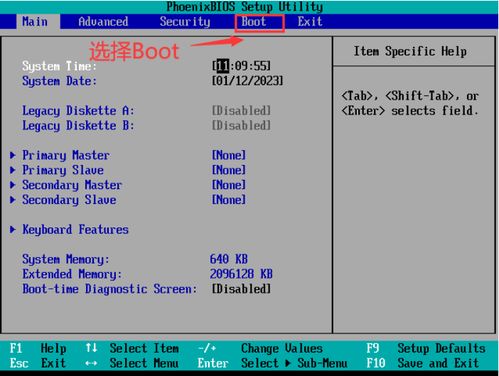Select the highlighted hour in System Time
This screenshot has height=376, width=499.
[x=223, y=66]
